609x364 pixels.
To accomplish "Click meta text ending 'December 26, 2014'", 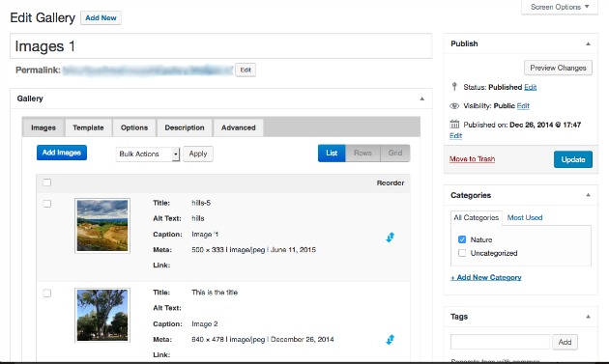I will coord(263,340).
